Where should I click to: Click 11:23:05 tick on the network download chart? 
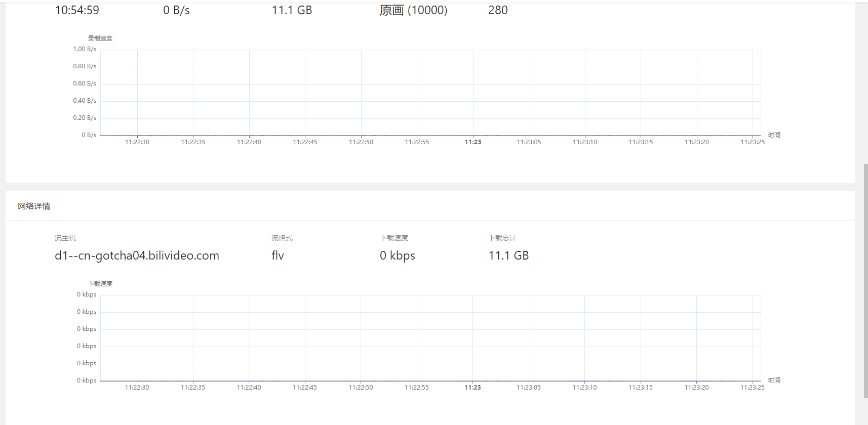coord(529,388)
